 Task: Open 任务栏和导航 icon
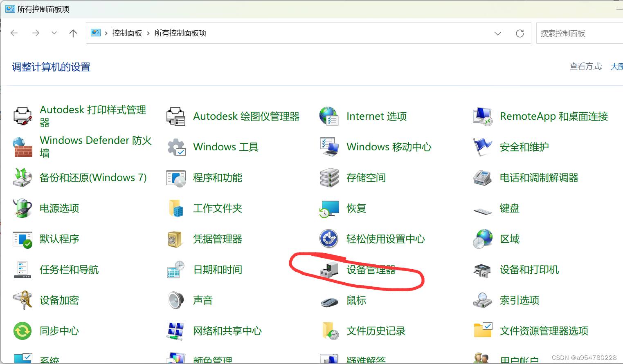(22, 270)
